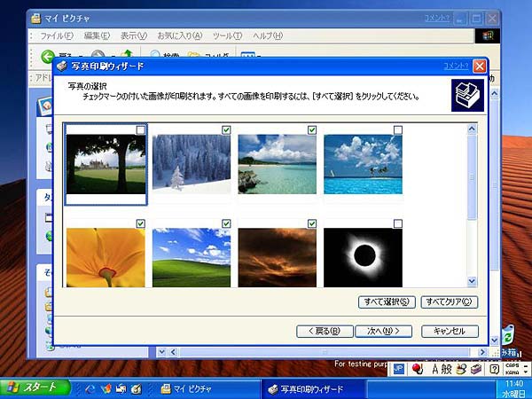Click the 次へ (Next) wizard button

[x=383, y=331]
